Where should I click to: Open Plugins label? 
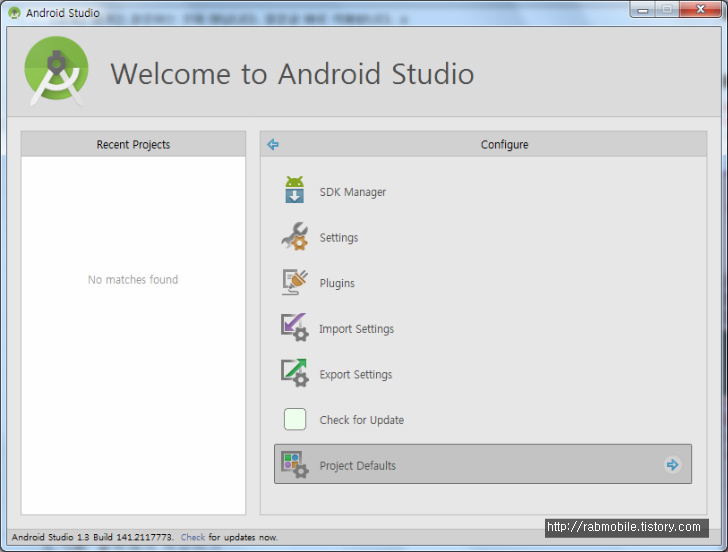point(337,283)
